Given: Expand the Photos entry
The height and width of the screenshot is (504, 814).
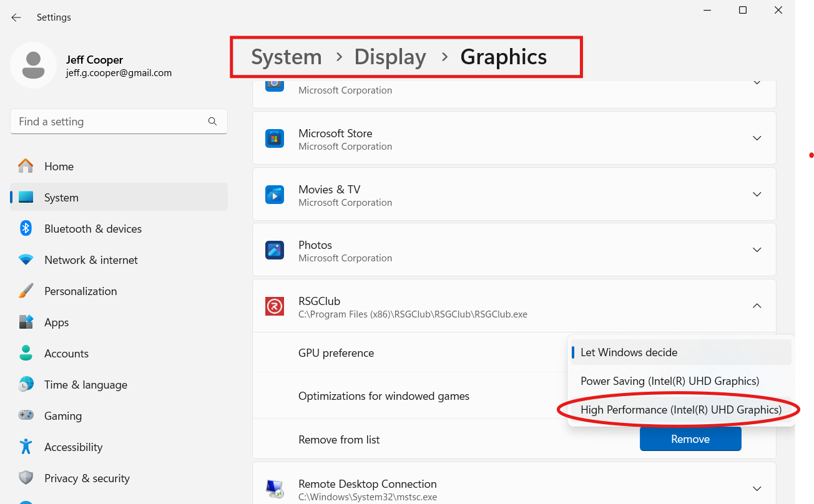Looking at the screenshot, I should click(x=757, y=250).
